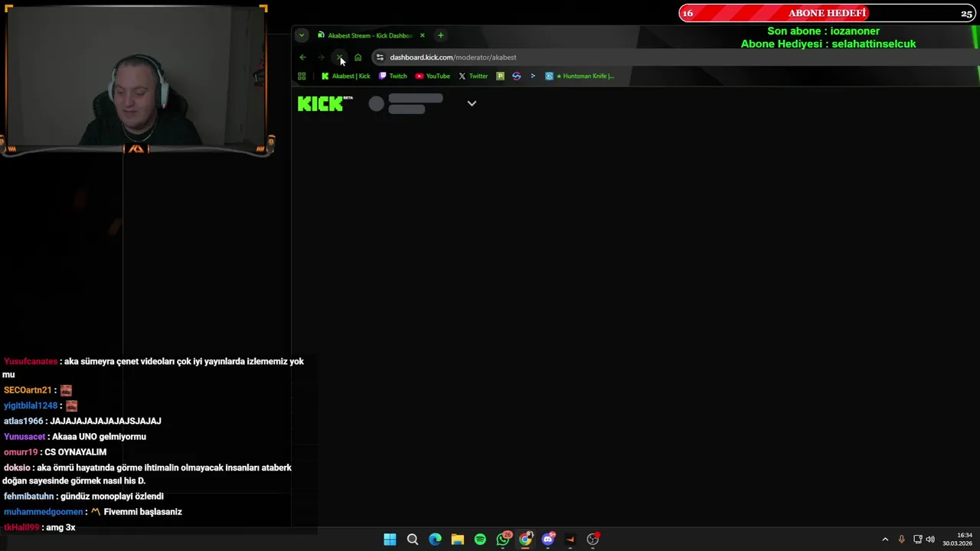980x551 pixels.
Task: Switch to Chrome in taskbar
Action: point(525,540)
